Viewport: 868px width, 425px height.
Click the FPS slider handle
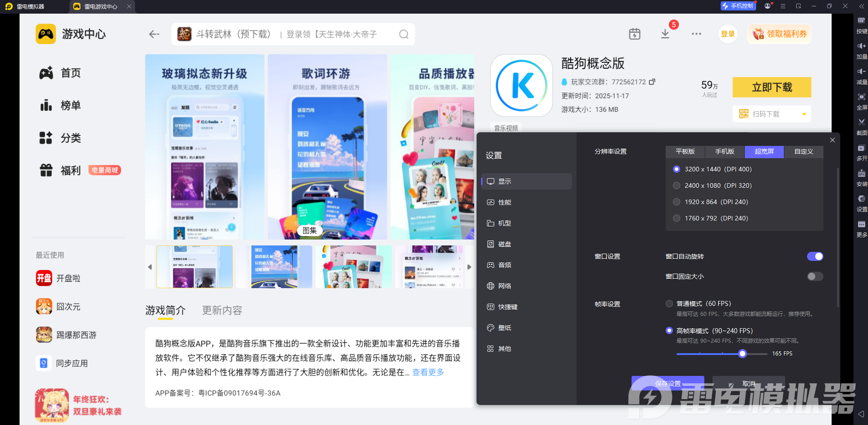743,354
